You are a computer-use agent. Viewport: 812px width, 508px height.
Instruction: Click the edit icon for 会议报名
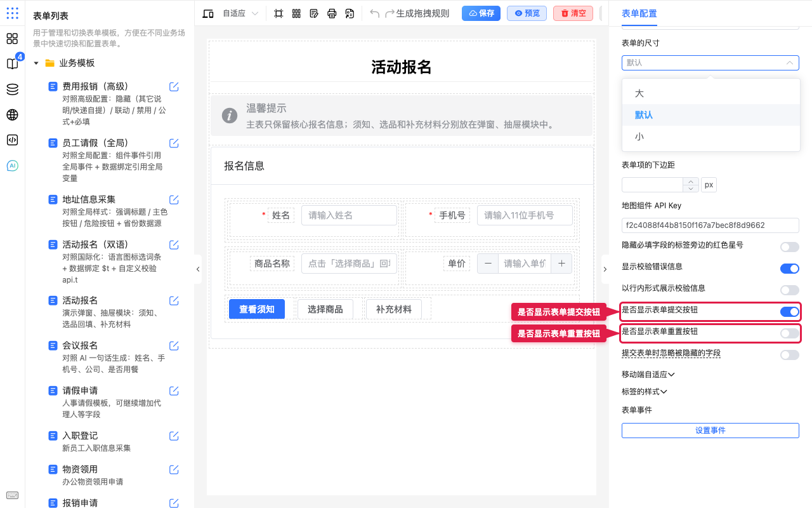click(174, 346)
